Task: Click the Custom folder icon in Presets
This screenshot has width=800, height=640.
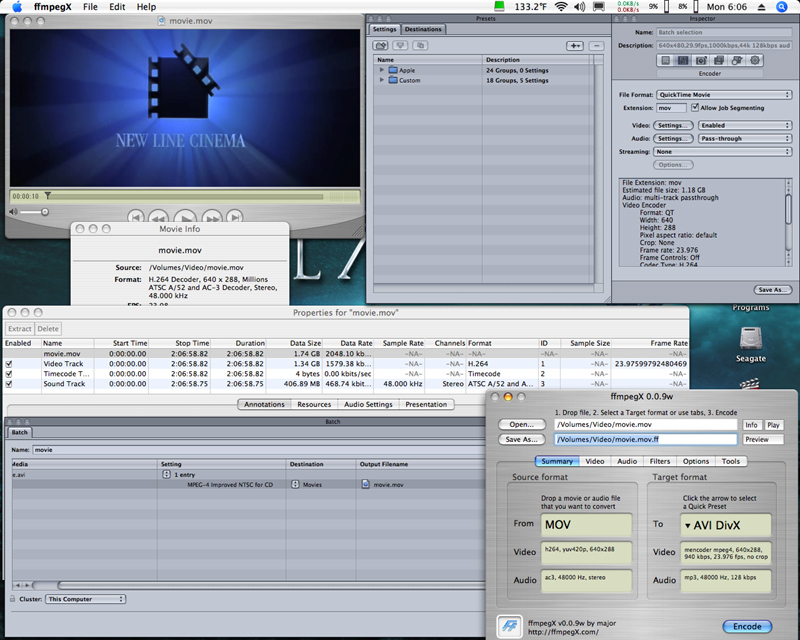Action: 393,80
